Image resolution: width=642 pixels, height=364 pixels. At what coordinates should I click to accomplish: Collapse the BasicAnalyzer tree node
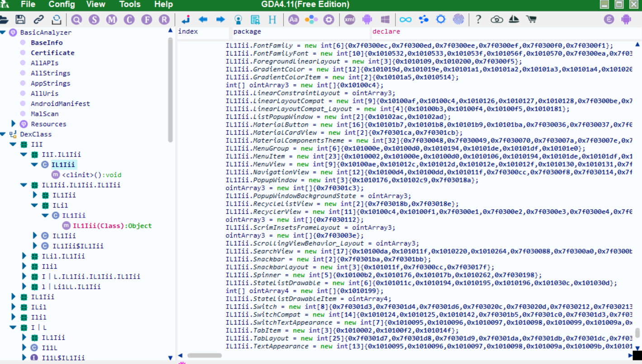pyautogui.click(x=3, y=33)
